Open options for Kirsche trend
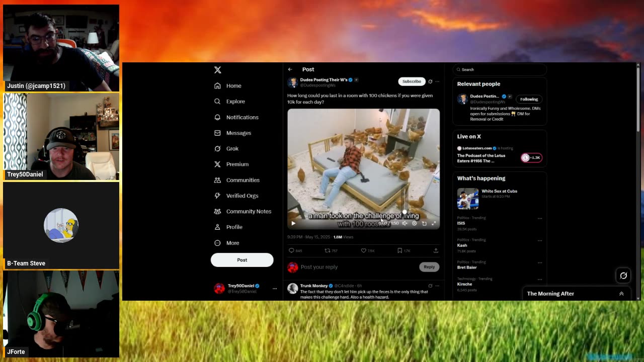644x362 pixels. [540, 279]
